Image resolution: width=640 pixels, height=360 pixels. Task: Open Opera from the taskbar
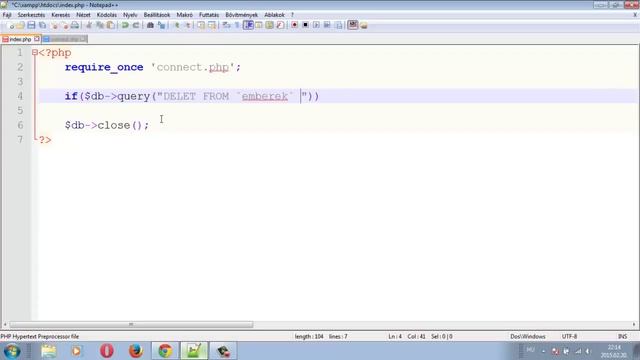coord(107,351)
